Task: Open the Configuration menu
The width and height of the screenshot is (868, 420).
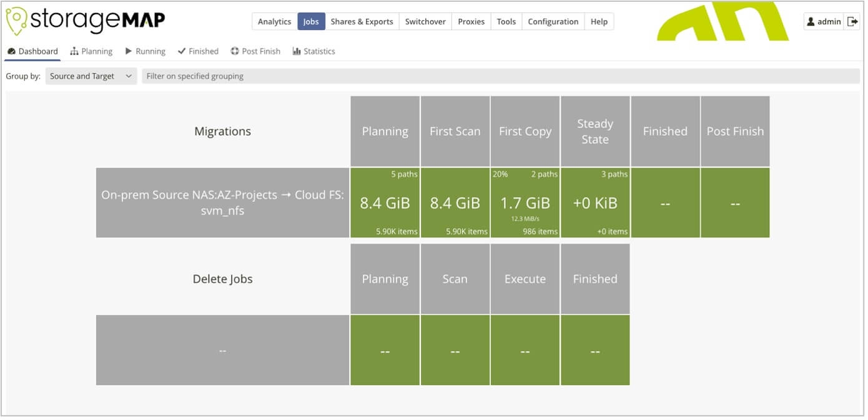Action: [553, 21]
